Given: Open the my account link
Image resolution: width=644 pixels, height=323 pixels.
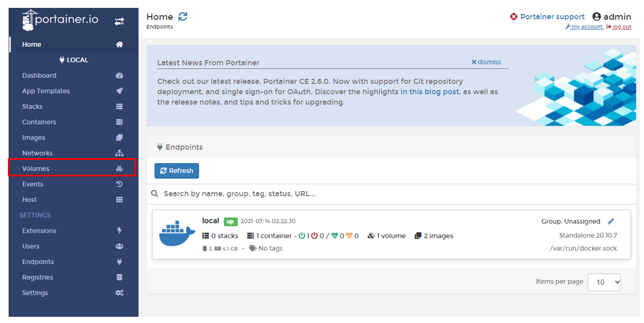Looking at the screenshot, I should pyautogui.click(x=584, y=27).
